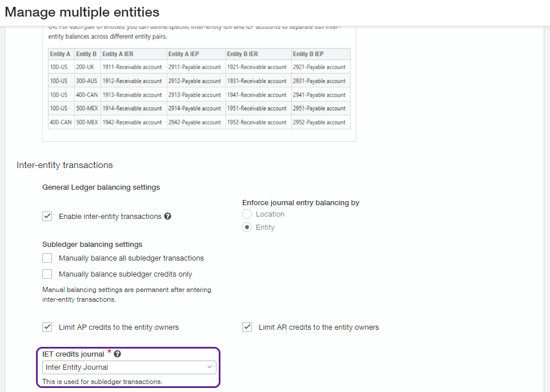
Task: Uncheck Limit AP credits to the entity owners
Action: coord(47,327)
